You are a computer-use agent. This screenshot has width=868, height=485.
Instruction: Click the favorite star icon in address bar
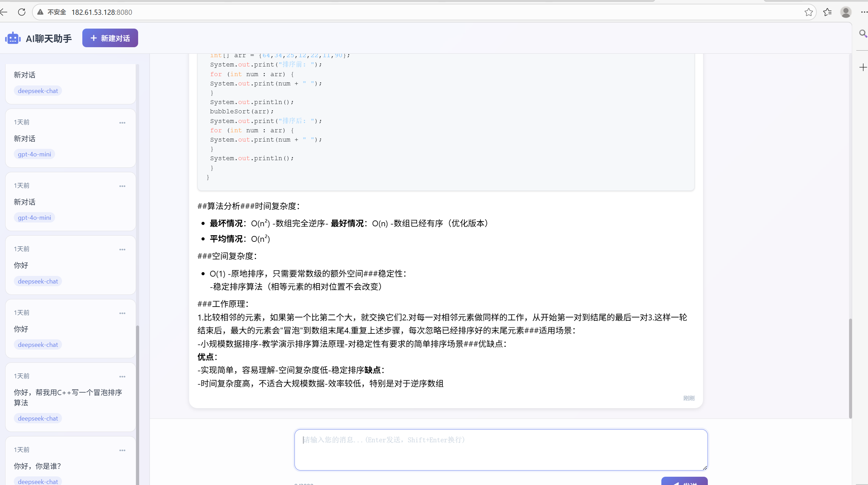(x=808, y=12)
